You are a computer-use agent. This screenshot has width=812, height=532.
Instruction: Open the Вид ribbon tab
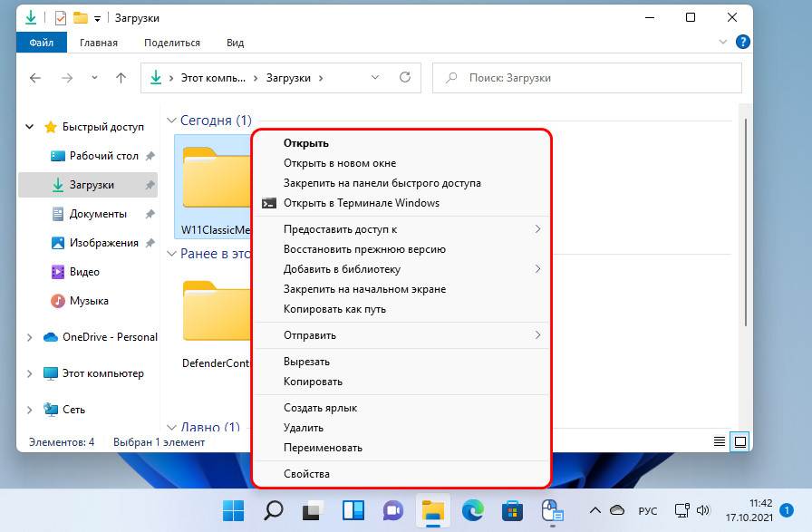[235, 43]
